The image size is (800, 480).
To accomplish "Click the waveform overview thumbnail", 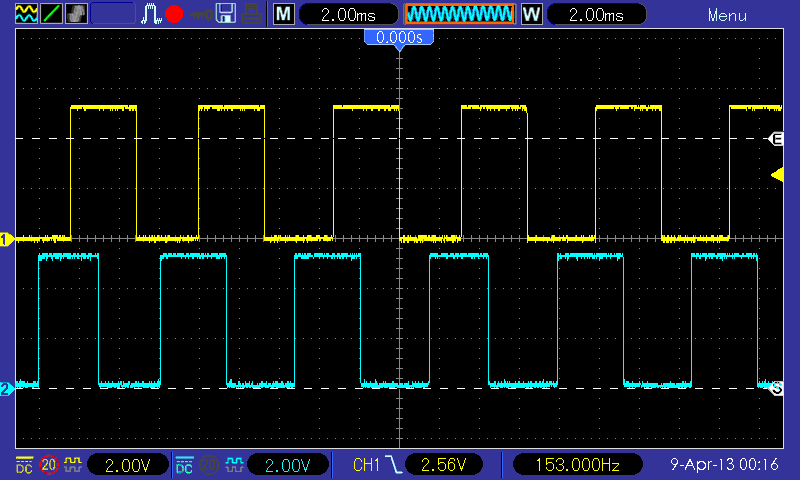I will [459, 14].
